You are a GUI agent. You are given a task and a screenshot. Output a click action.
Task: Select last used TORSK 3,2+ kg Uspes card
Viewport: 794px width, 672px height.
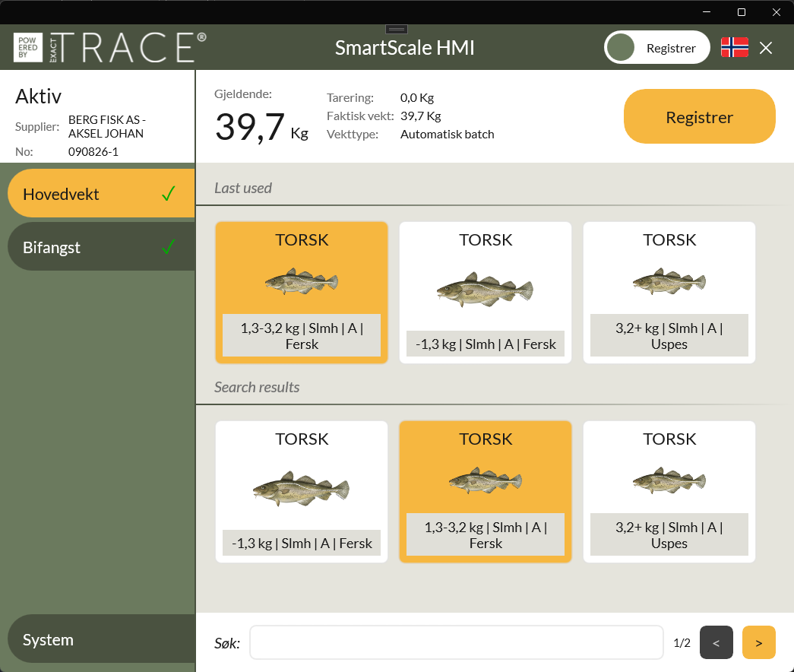(x=669, y=293)
